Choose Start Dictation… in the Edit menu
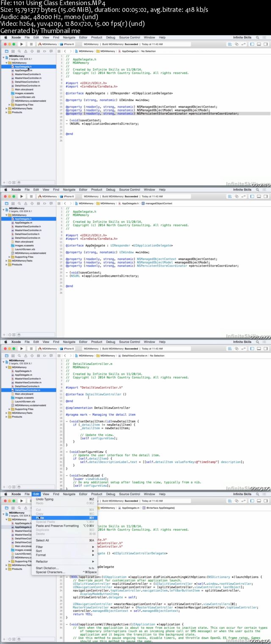 [x=64, y=568]
